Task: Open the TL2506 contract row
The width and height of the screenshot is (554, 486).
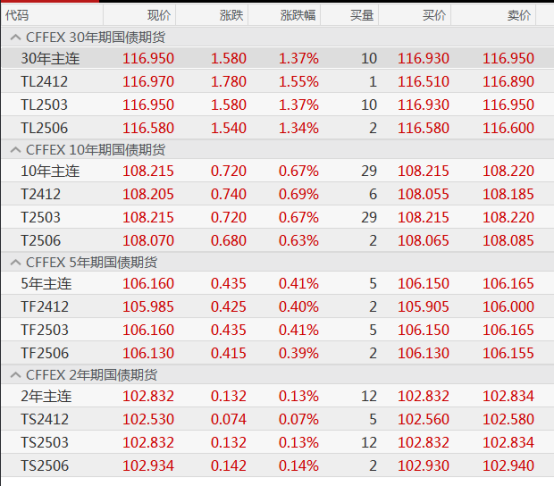Action: click(x=277, y=128)
